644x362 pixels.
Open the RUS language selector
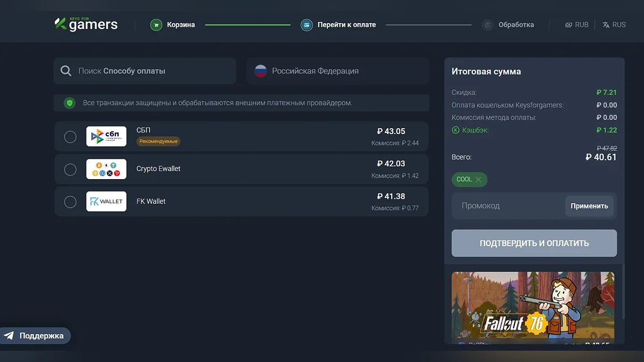click(x=614, y=25)
